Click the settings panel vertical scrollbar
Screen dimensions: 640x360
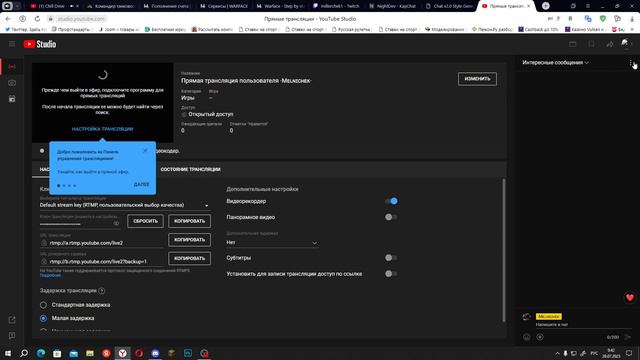504,250
